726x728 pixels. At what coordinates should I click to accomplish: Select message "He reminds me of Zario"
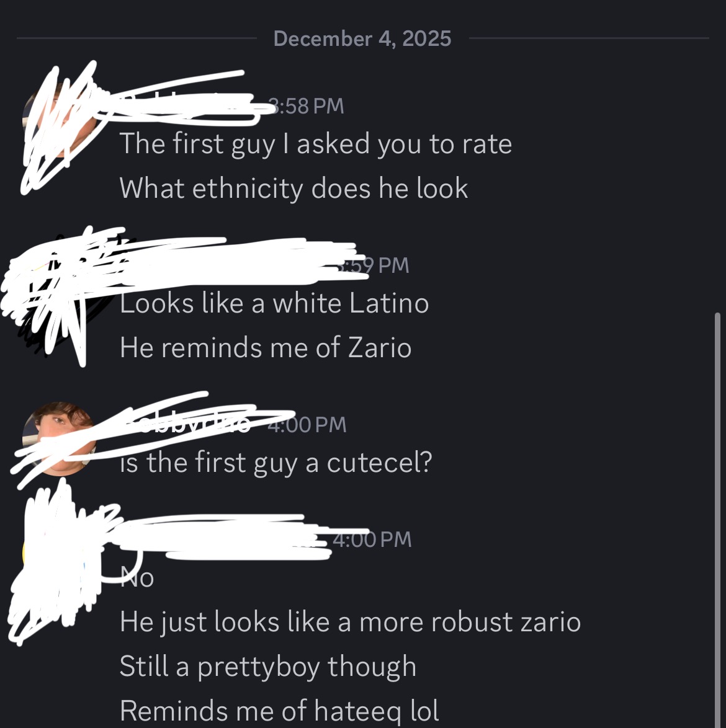(x=266, y=347)
